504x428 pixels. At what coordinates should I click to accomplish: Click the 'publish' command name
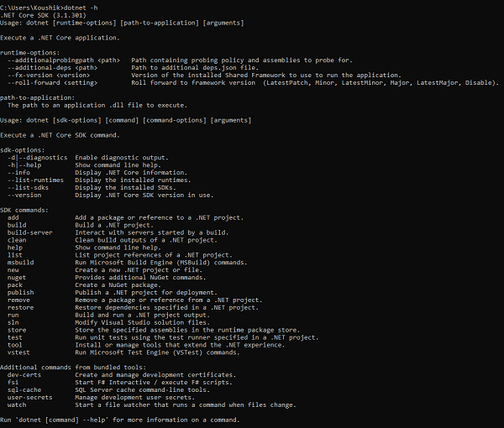(x=20, y=291)
